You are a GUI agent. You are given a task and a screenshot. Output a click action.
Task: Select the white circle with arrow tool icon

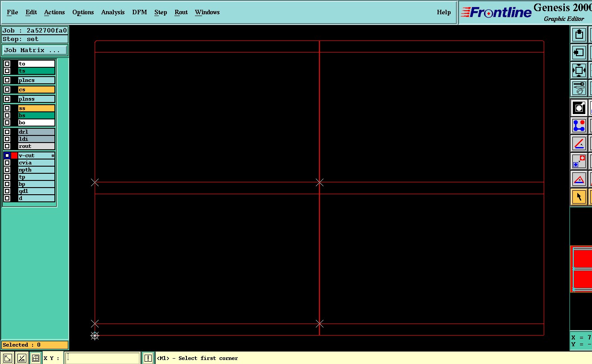(x=579, y=108)
